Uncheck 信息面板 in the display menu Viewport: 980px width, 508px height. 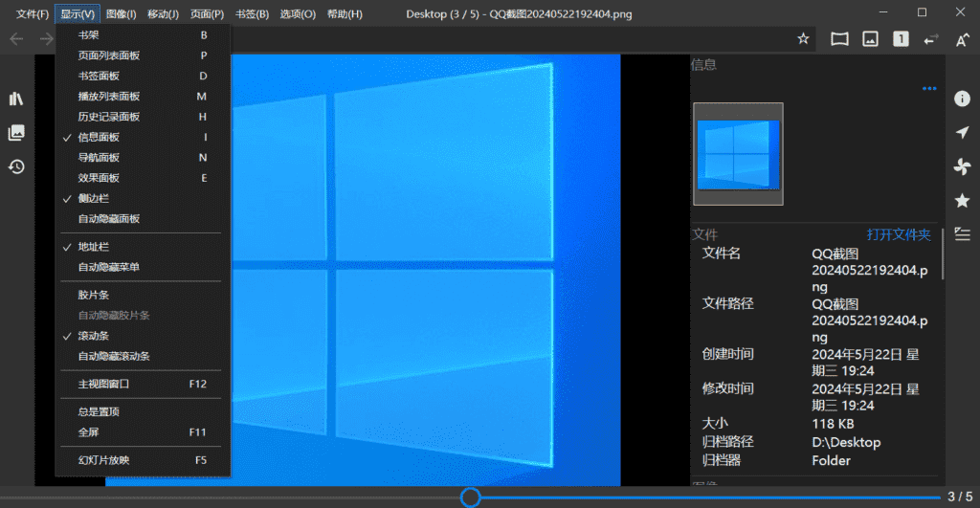coord(99,137)
